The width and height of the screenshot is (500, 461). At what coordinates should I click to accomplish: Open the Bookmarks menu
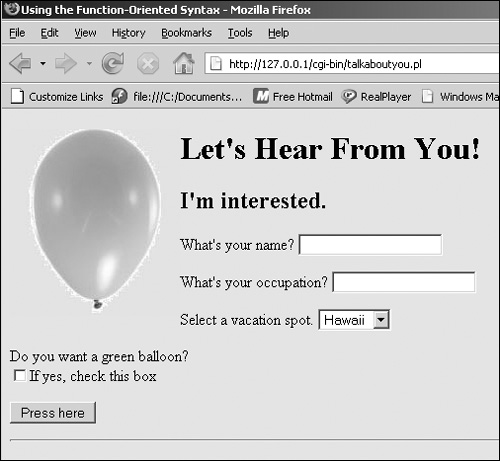[186, 33]
